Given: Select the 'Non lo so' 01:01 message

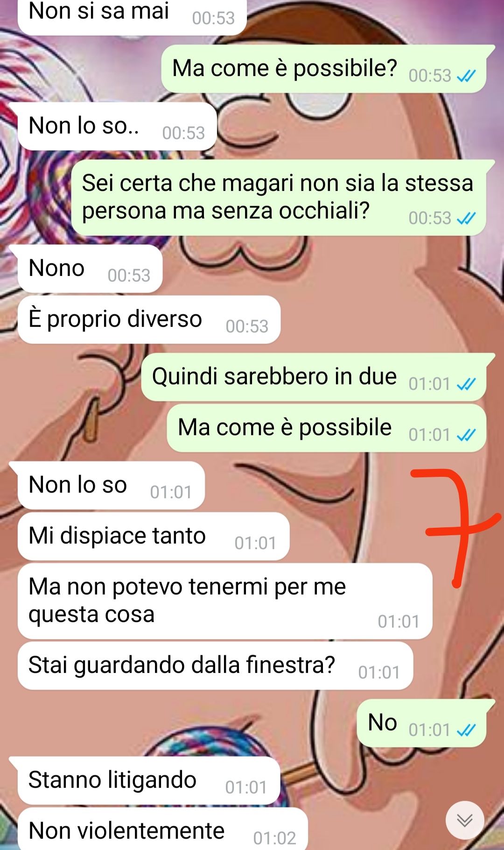Looking at the screenshot, I should [x=111, y=486].
